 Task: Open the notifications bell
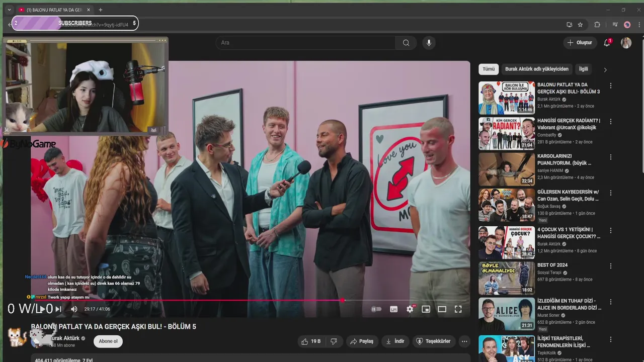point(607,43)
